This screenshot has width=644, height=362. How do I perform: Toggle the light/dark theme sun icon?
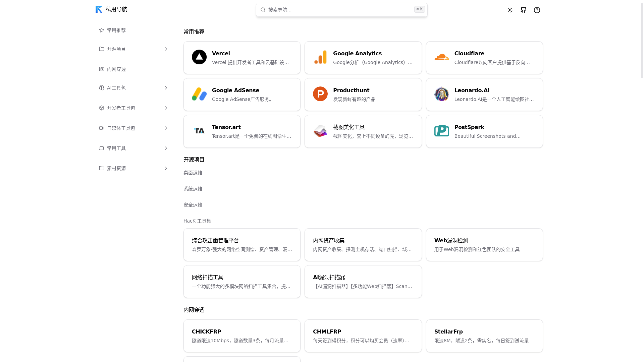(510, 10)
